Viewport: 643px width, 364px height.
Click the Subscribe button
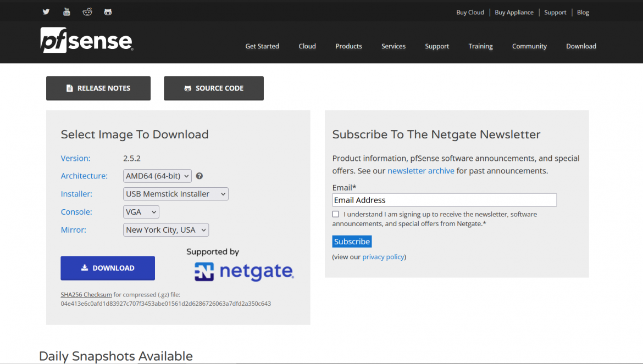352,242
